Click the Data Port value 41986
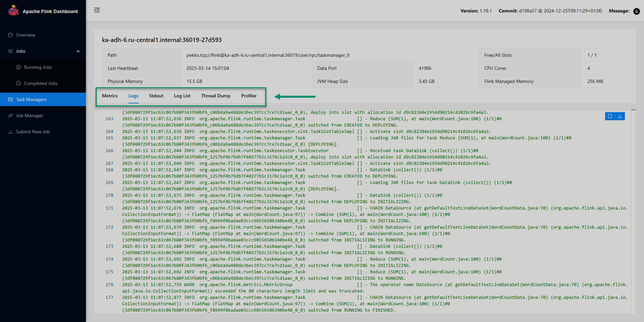 pyautogui.click(x=425, y=68)
